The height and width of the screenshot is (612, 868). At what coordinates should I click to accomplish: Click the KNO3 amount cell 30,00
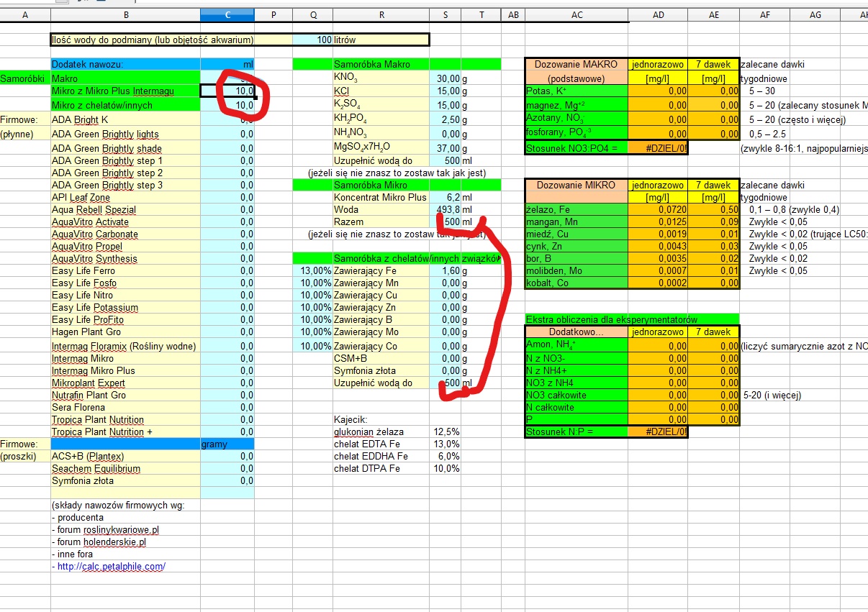tap(445, 78)
